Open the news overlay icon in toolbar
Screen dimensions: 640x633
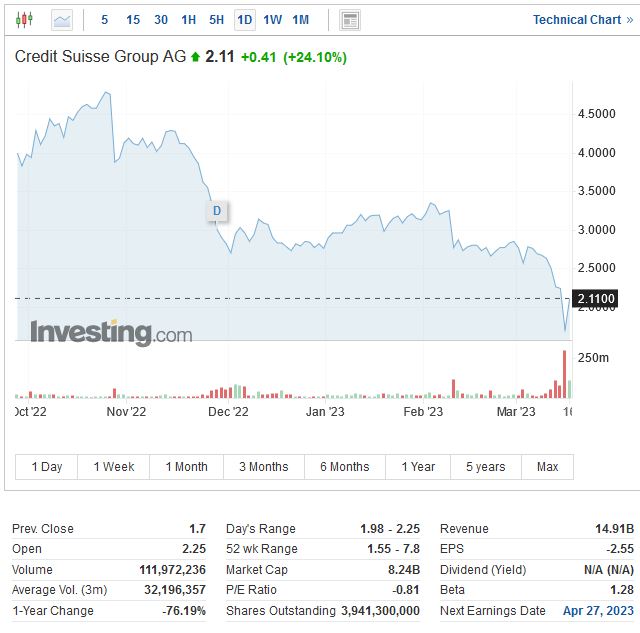point(349,19)
